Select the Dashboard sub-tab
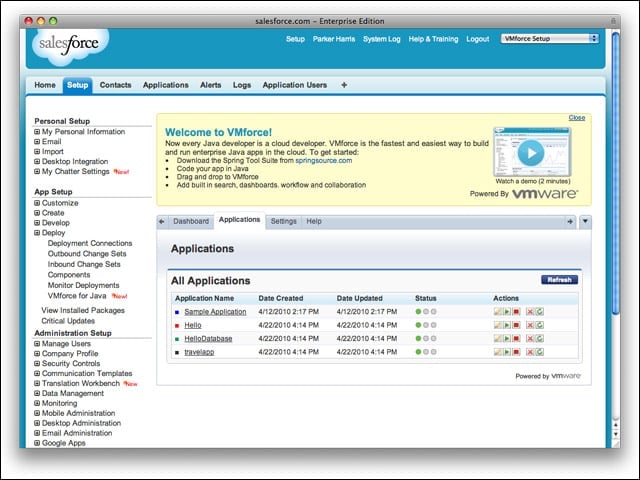Screen dimensions: 640x480 click(191, 221)
